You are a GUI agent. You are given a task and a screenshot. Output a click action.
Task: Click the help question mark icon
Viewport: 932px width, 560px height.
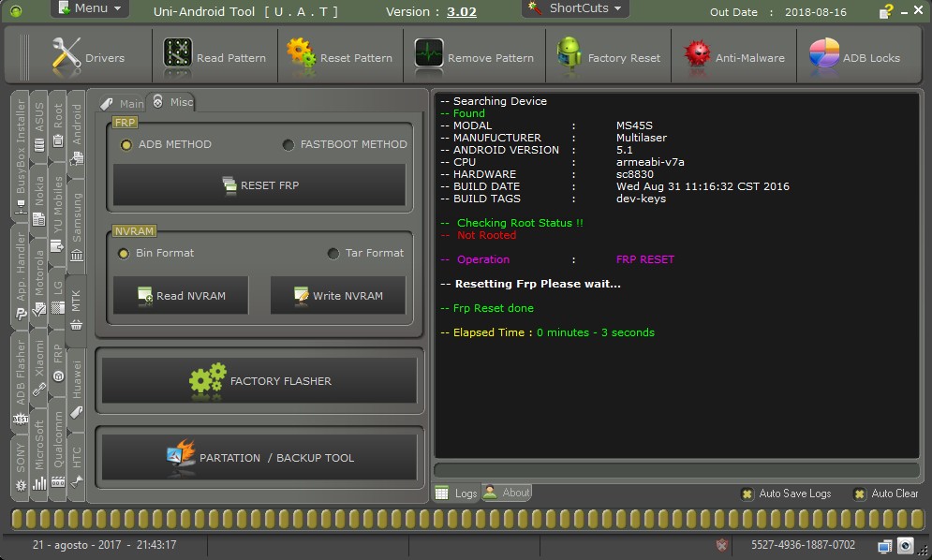point(886,11)
